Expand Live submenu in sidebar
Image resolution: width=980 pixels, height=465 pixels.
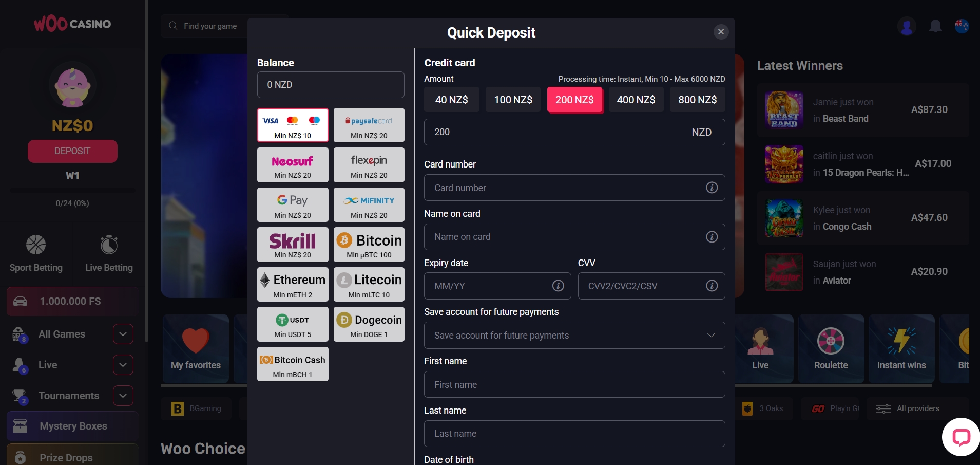(123, 365)
